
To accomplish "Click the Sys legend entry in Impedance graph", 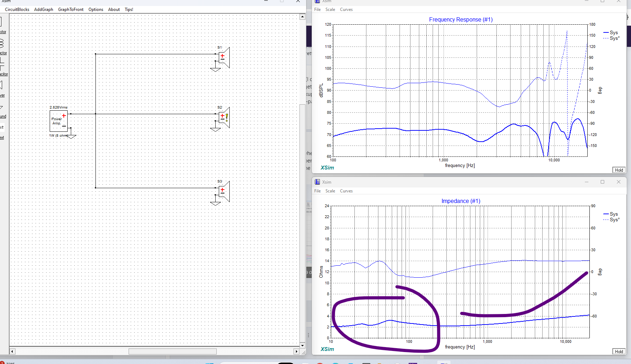I will pos(611,214).
